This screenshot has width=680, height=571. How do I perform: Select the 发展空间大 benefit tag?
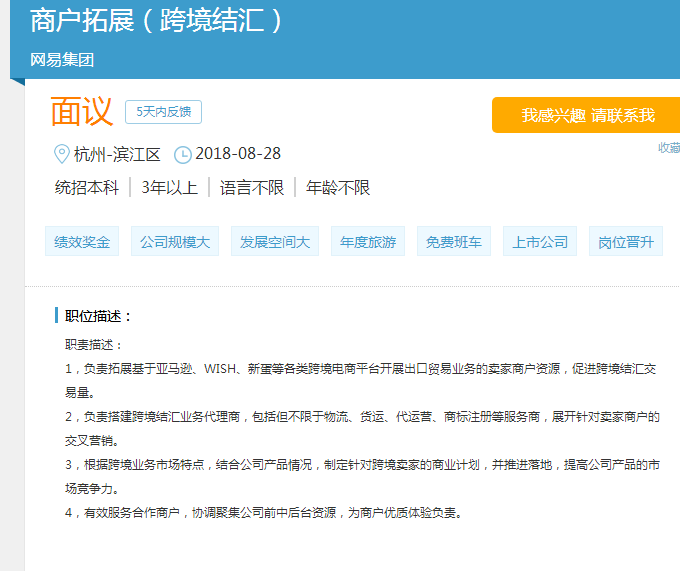click(x=275, y=241)
